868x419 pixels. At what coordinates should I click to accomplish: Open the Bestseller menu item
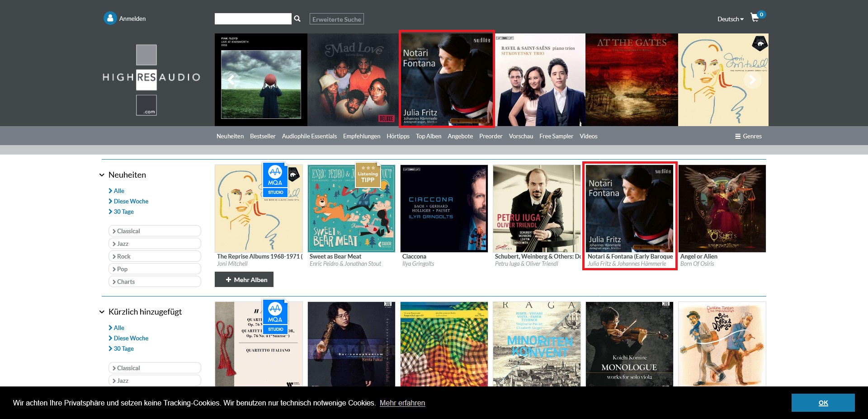pyautogui.click(x=262, y=136)
